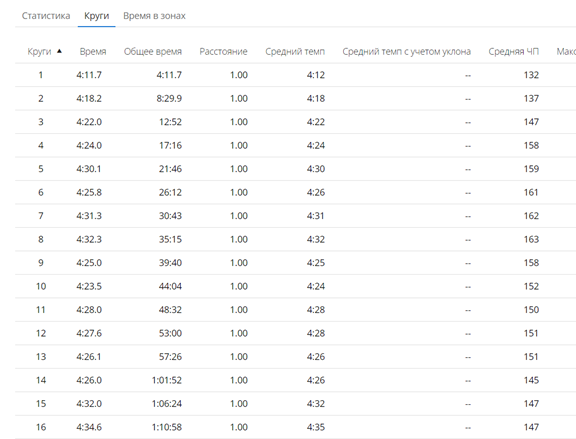Select lap 5 time 4:30.1

point(89,169)
